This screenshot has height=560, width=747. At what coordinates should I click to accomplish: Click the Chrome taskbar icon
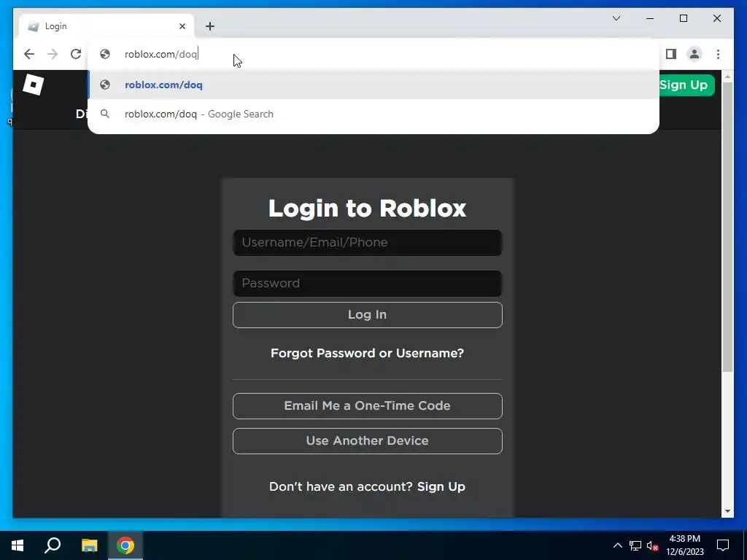(125, 545)
